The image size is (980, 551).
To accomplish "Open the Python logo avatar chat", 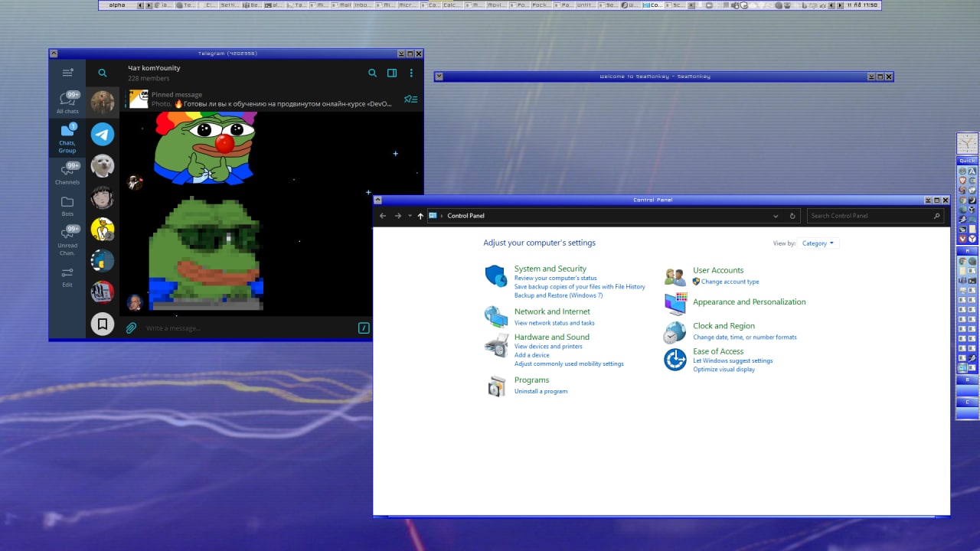I will (103, 260).
